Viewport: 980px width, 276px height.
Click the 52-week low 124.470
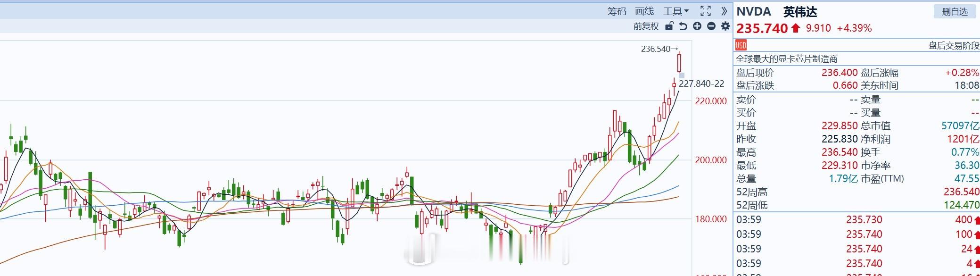pos(962,205)
